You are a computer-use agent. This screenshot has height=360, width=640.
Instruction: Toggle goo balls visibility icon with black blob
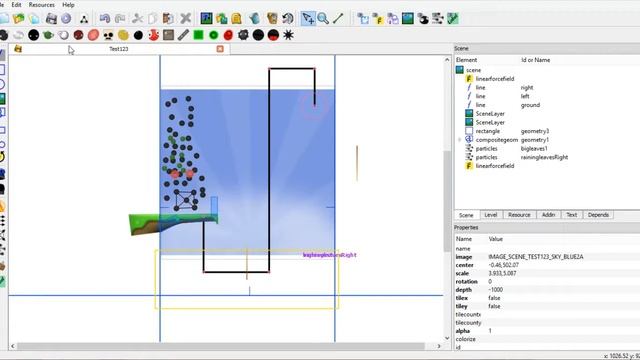[x=423, y=18]
